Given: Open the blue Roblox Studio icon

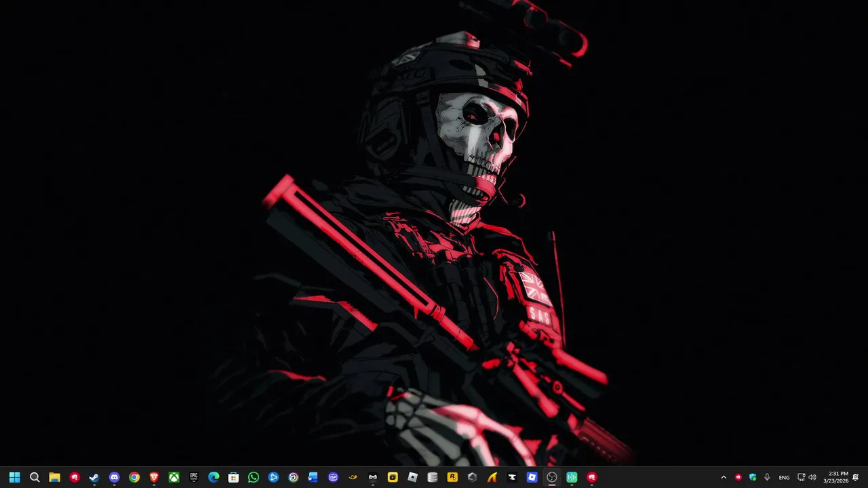Looking at the screenshot, I should coord(532,477).
